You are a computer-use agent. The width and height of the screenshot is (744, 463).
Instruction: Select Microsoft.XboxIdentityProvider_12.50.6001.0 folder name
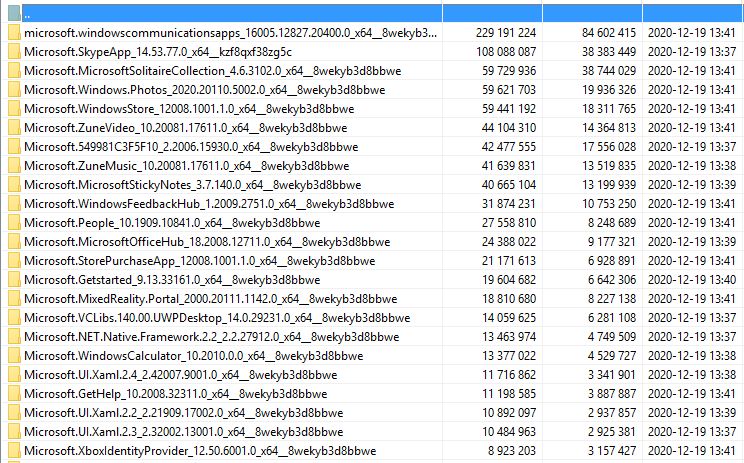tap(200, 451)
